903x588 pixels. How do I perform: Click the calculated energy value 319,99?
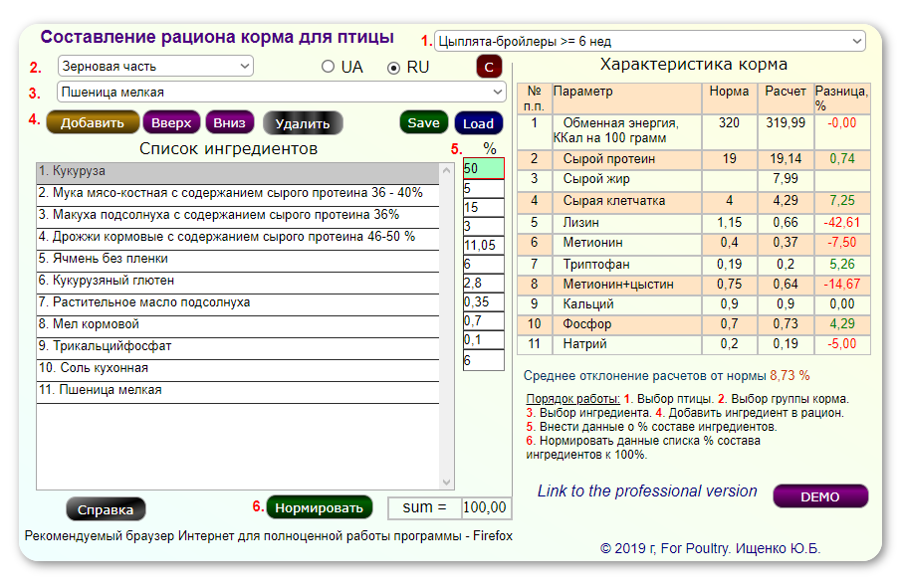point(786,123)
